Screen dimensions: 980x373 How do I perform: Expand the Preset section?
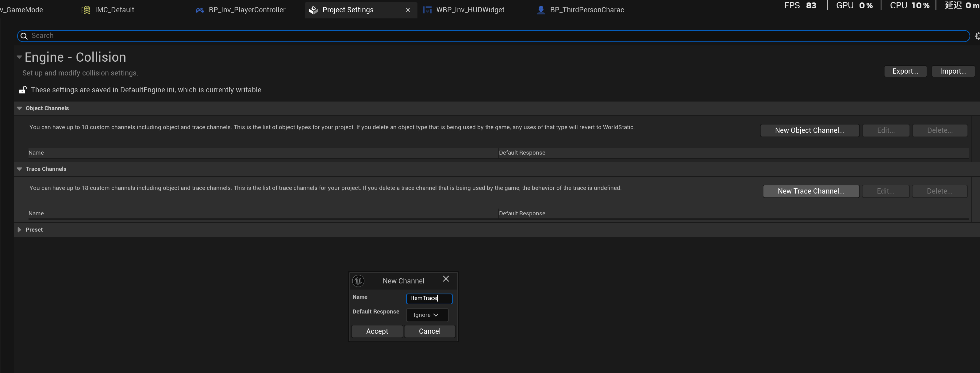tap(19, 229)
